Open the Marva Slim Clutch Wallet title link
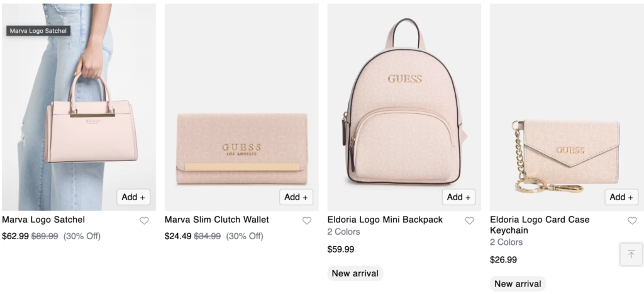 217,220
